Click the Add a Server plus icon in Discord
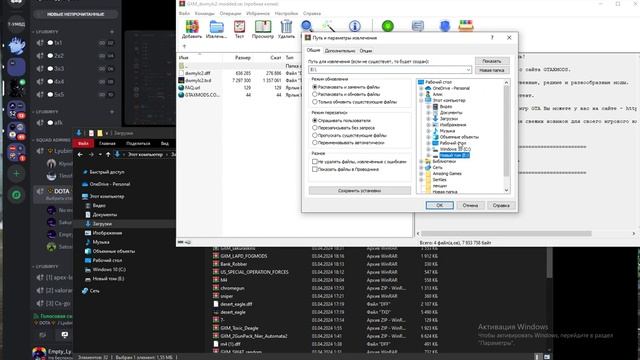Viewport: 640px width, 360px height. point(16,173)
